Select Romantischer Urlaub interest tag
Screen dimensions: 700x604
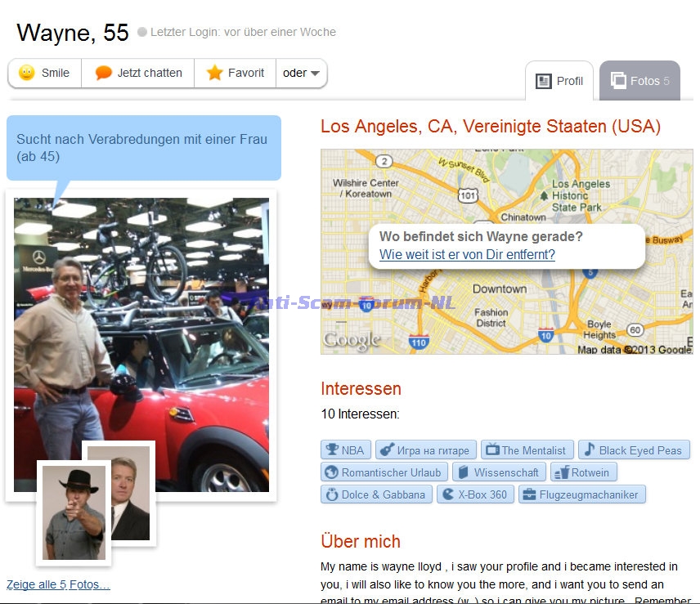click(384, 472)
